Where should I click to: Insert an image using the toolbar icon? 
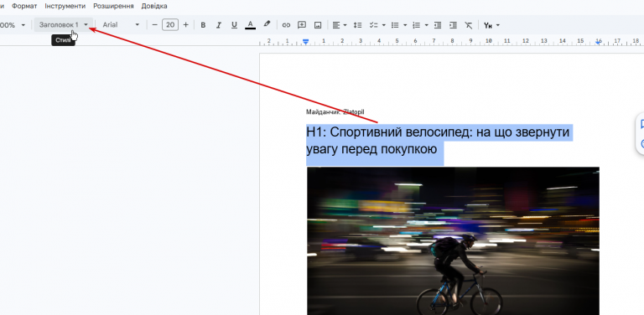(318, 25)
